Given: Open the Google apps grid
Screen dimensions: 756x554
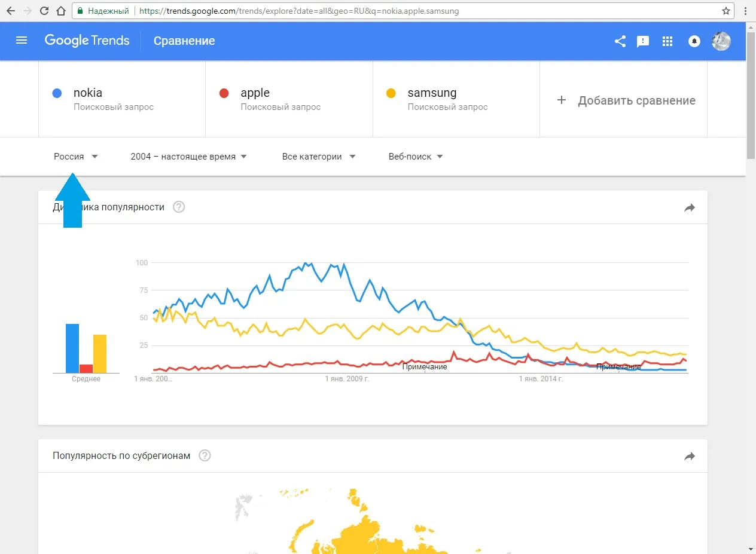Looking at the screenshot, I should tap(667, 41).
